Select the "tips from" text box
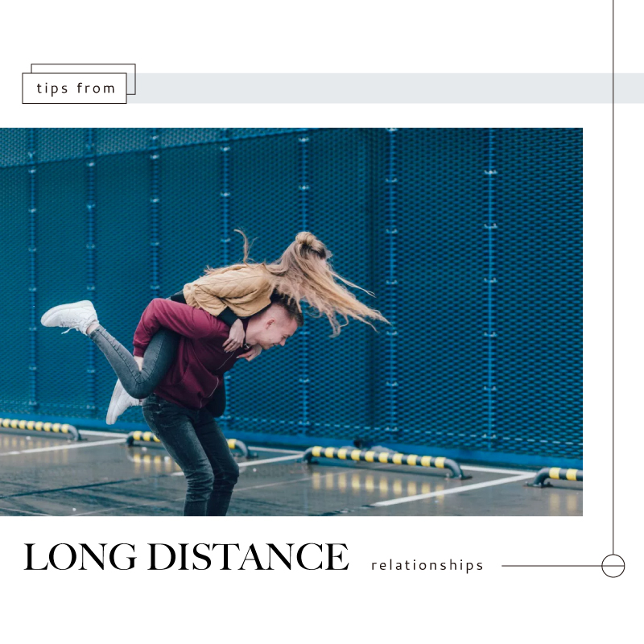 pos(74,89)
